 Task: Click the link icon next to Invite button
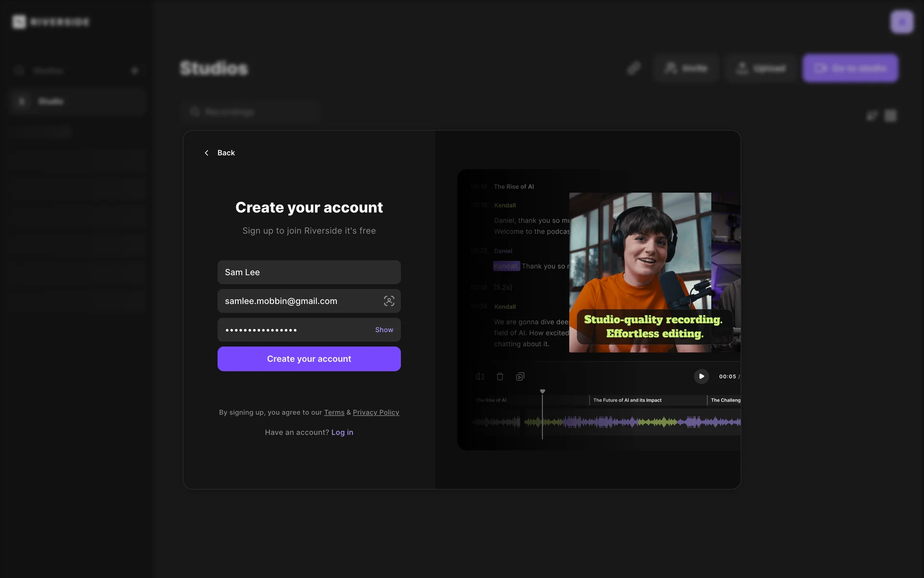pos(634,68)
